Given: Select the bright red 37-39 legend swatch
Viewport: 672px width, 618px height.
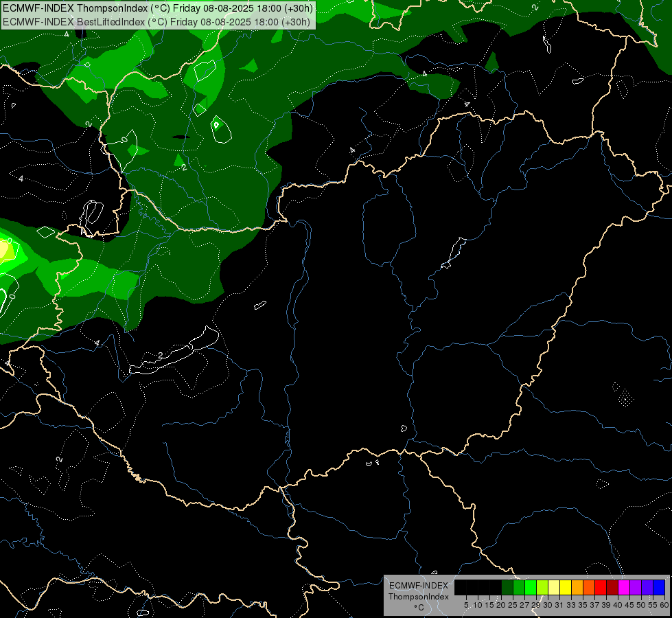Looking at the screenshot, I should 601,587.
